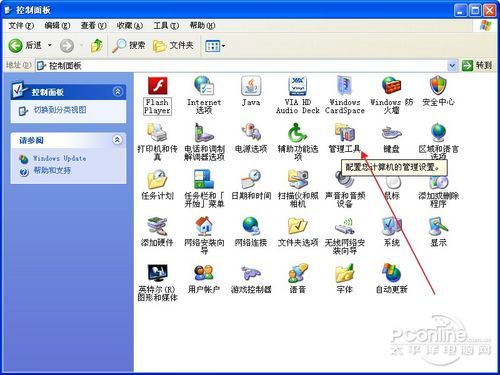Open 电源选项 icon
This screenshot has height=375, width=500.
(x=251, y=132)
